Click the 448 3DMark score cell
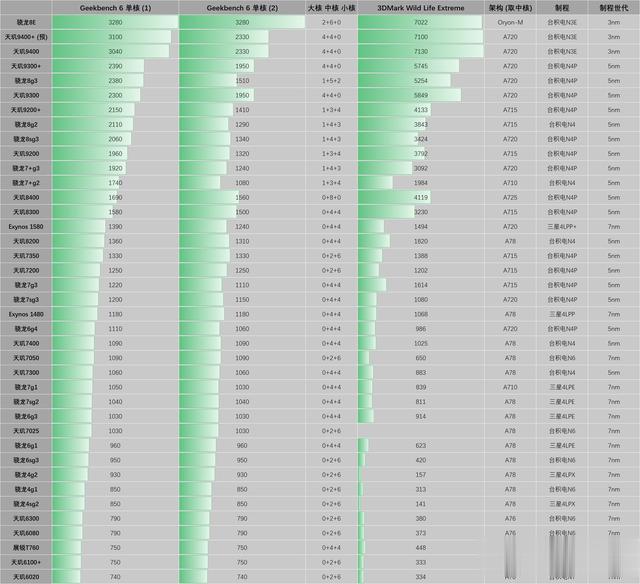This screenshot has width=640, height=584. coord(421,548)
